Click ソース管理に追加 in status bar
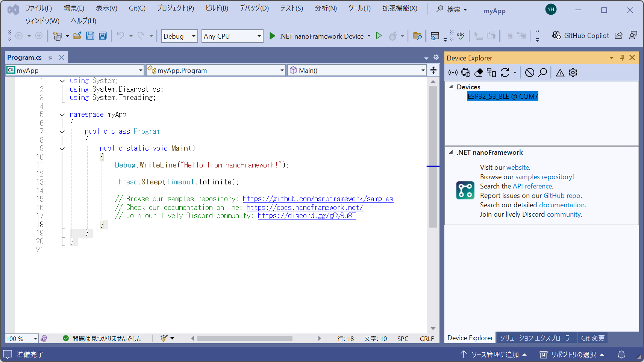 click(494, 354)
